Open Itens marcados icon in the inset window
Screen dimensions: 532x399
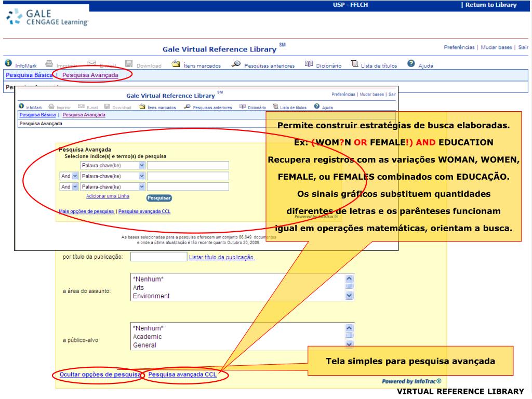(142, 107)
